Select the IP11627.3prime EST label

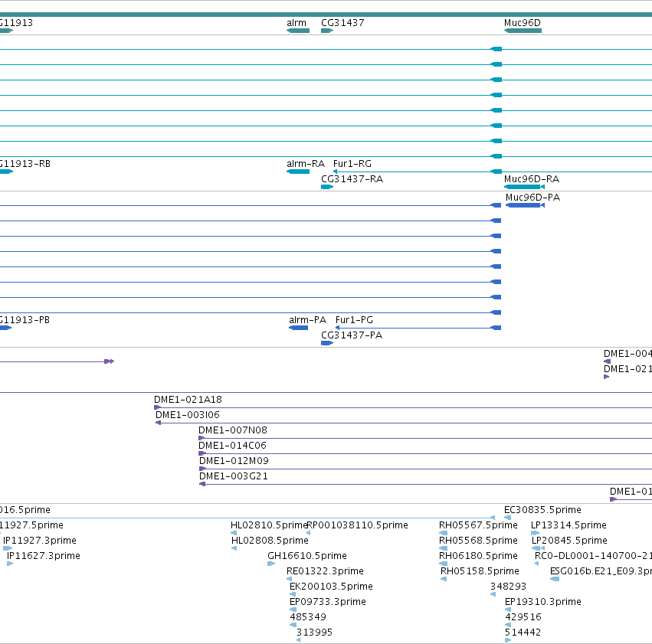43,557
